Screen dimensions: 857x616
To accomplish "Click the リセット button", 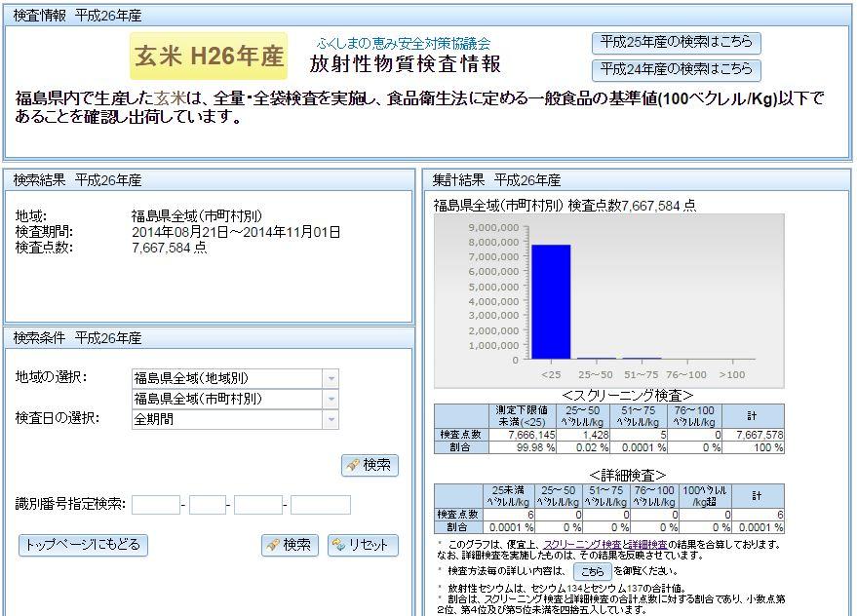I will click(363, 545).
